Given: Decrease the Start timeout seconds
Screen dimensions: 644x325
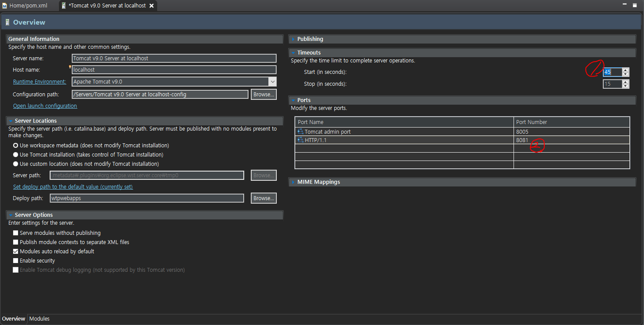Looking at the screenshot, I should 626,74.
